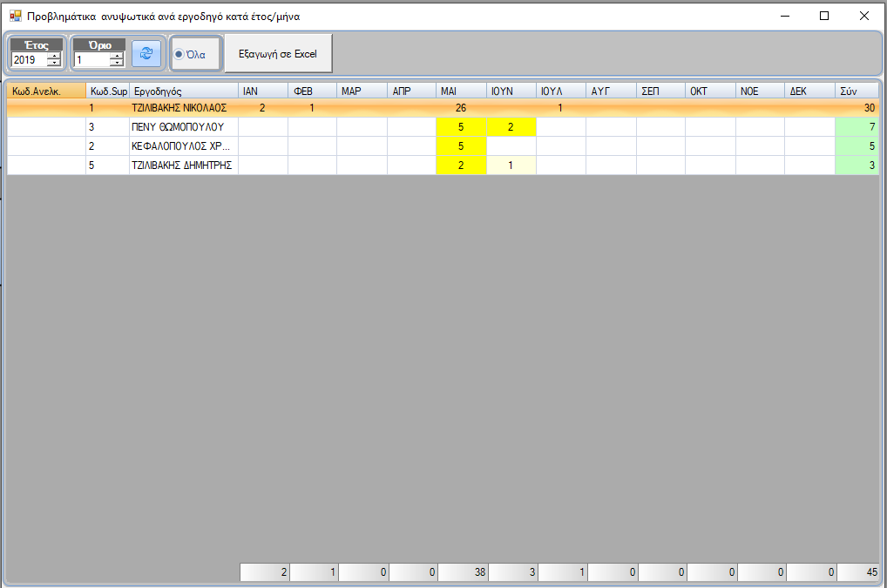Sort by the Σύν total column header

click(x=857, y=91)
